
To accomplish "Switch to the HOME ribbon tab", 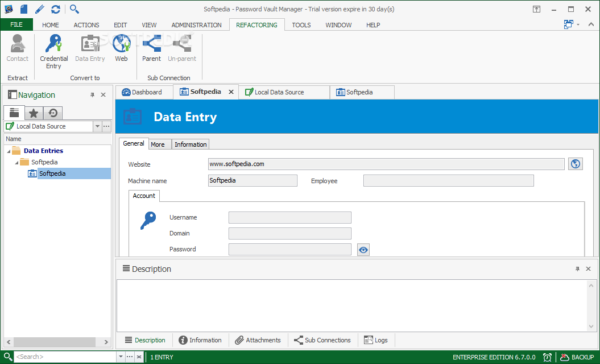I will [x=51, y=25].
